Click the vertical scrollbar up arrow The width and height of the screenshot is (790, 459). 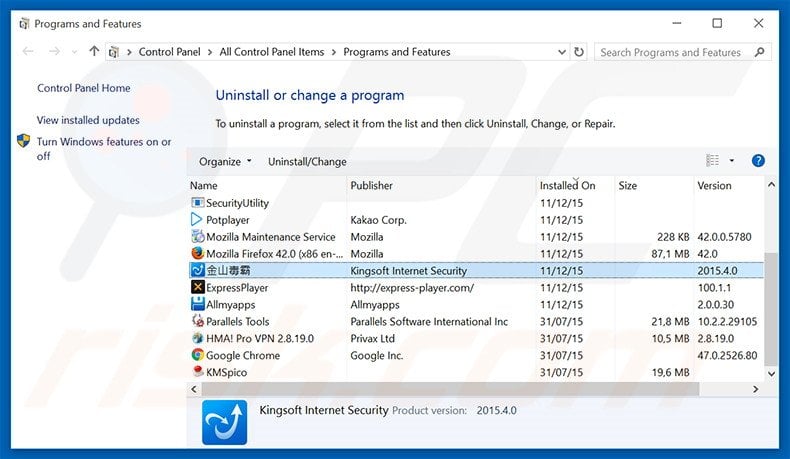click(x=771, y=185)
